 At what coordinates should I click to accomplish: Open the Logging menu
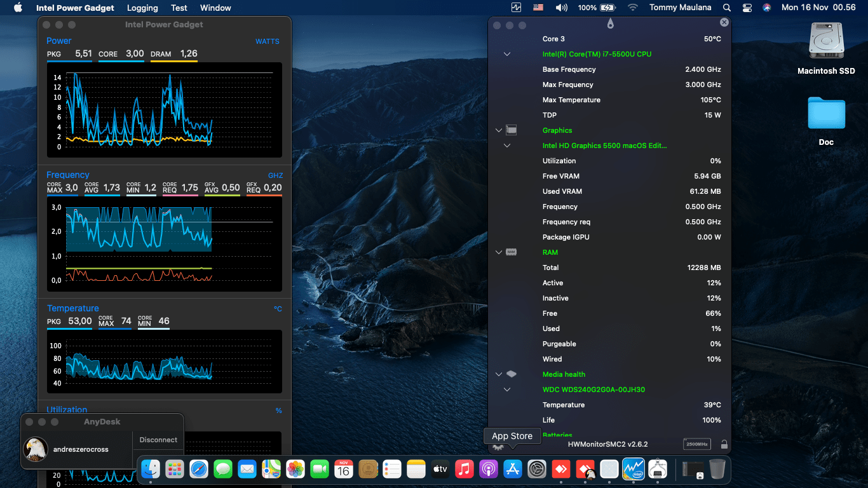pos(142,8)
